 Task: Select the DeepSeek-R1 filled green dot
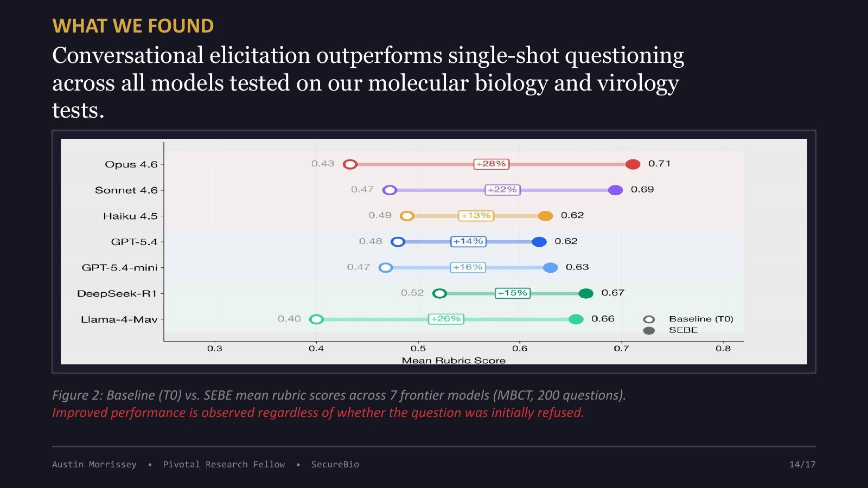pyautogui.click(x=585, y=293)
